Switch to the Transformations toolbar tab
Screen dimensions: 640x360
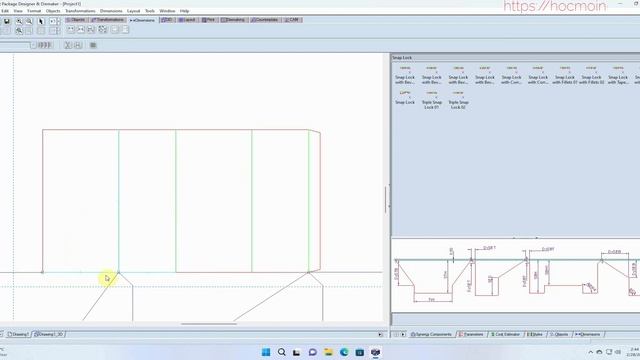[108, 20]
